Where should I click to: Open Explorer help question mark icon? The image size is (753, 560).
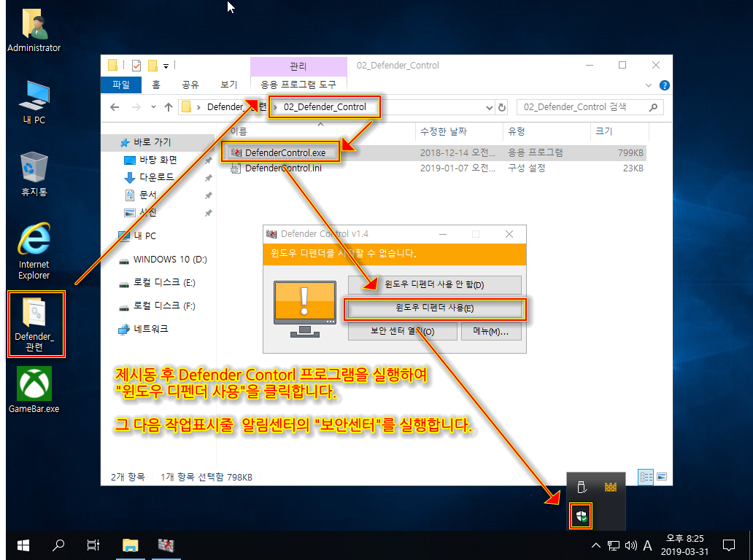[665, 85]
